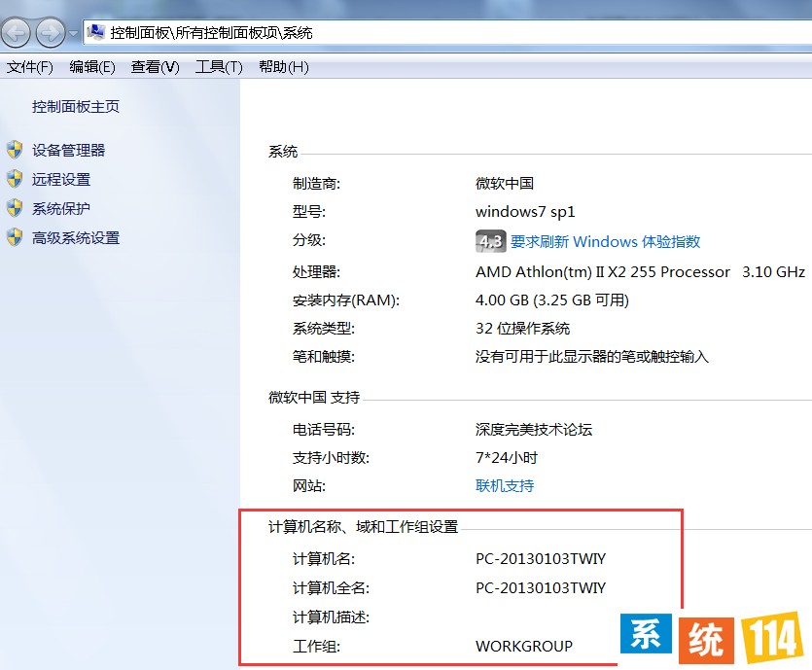The image size is (812, 670).
Task: Open the 查看 menu dropdown
Action: [x=154, y=68]
